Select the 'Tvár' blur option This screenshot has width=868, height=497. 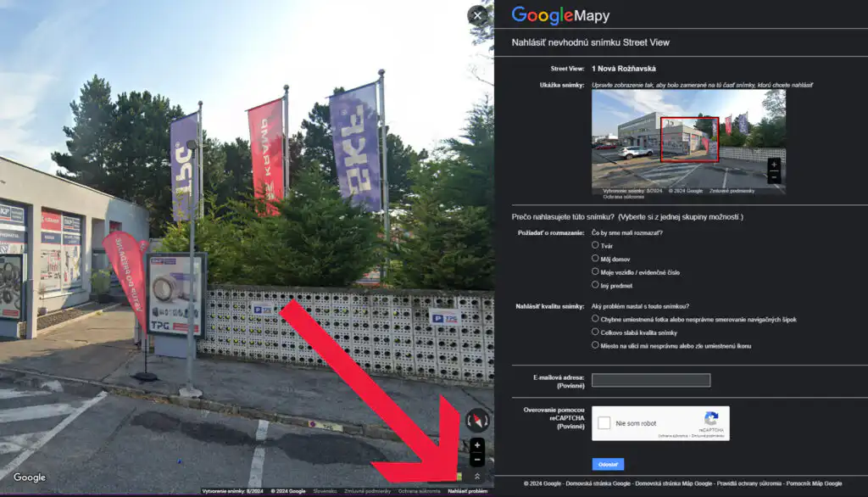(x=597, y=243)
